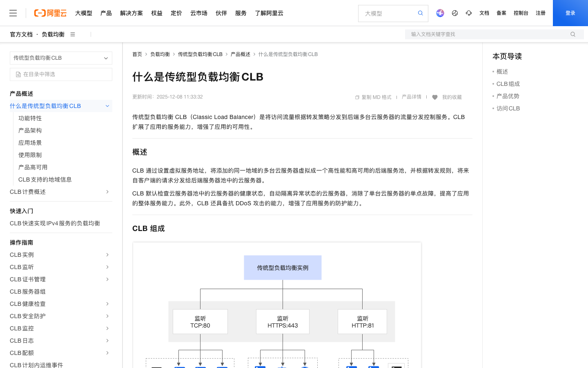This screenshot has width=588, height=368.
Task: Click the filter icon in 在目录中筛选 box
Action: tap(18, 74)
